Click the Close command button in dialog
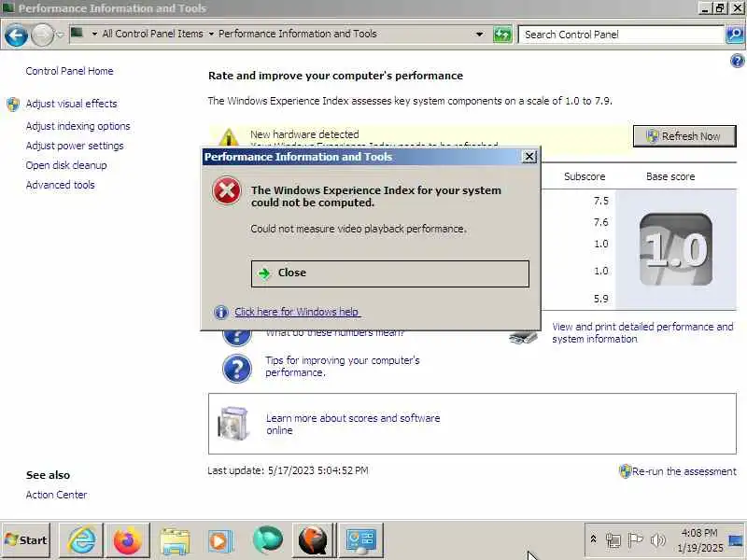 [389, 273]
